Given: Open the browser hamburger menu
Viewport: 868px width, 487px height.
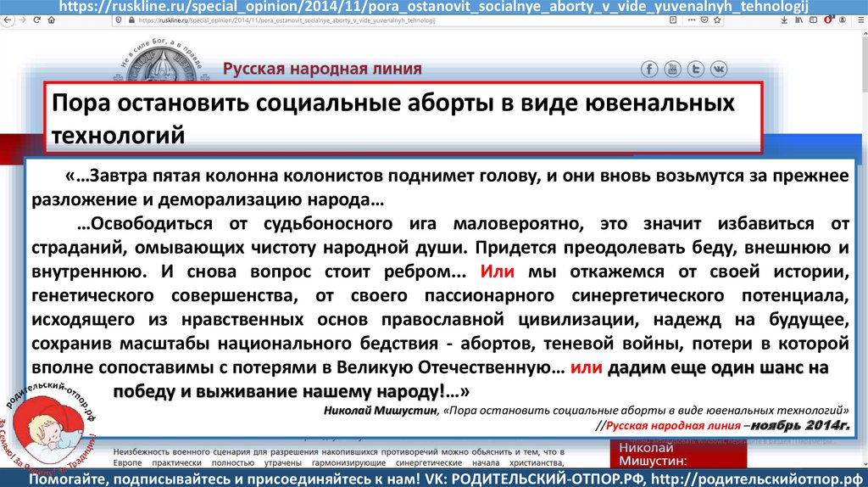Looking at the screenshot, I should coord(861,20).
